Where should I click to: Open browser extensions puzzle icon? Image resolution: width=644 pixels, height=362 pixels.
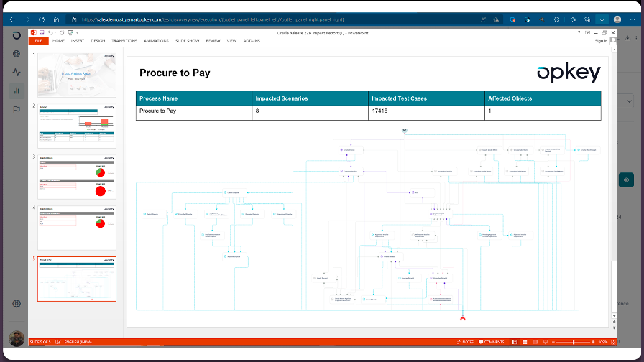[556, 19]
